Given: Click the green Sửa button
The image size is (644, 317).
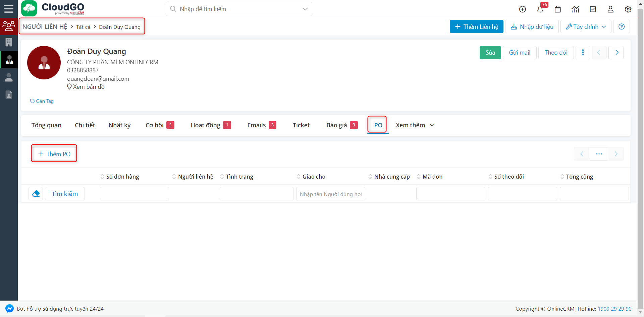Looking at the screenshot, I should tap(490, 53).
